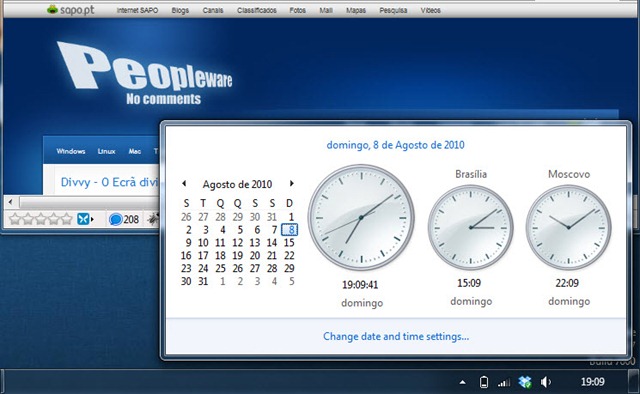Image resolution: width=640 pixels, height=394 pixels.
Task: Click the Moscovo analog clock
Action: (568, 227)
